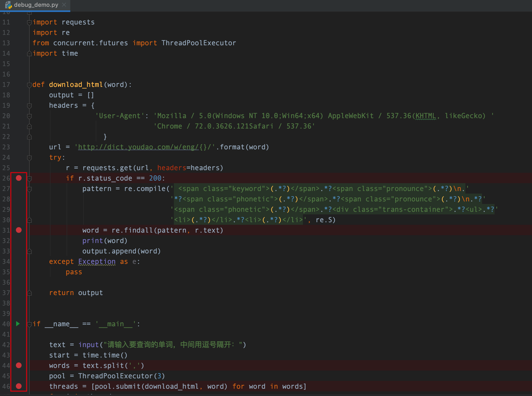Click output.append(word) on line 33

(122, 251)
